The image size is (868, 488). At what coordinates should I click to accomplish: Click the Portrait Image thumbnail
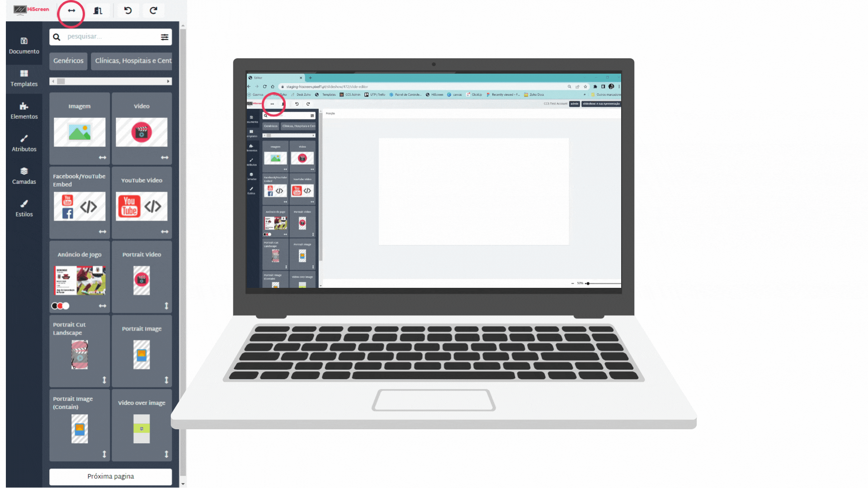point(142,355)
